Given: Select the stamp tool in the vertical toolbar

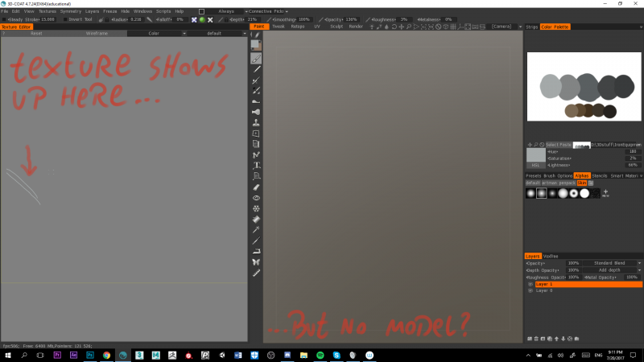Looking at the screenshot, I should [256, 123].
